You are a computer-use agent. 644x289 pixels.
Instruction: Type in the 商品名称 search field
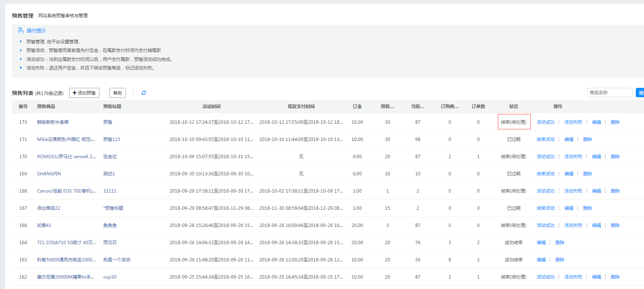[x=609, y=93]
